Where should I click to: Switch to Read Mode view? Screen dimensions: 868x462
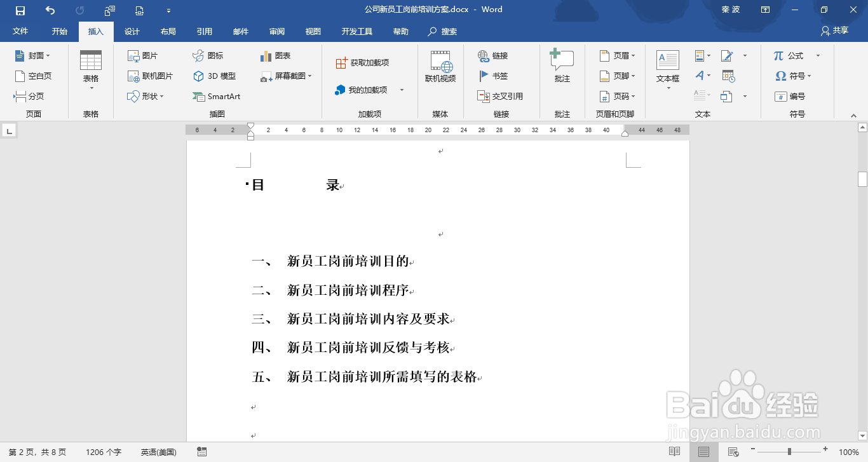point(674,451)
